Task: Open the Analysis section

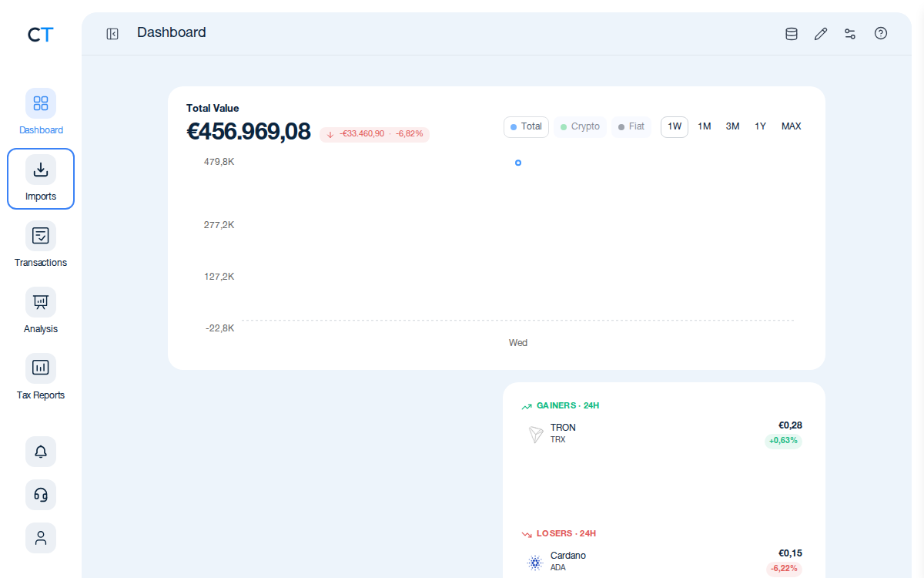Action: click(x=41, y=311)
